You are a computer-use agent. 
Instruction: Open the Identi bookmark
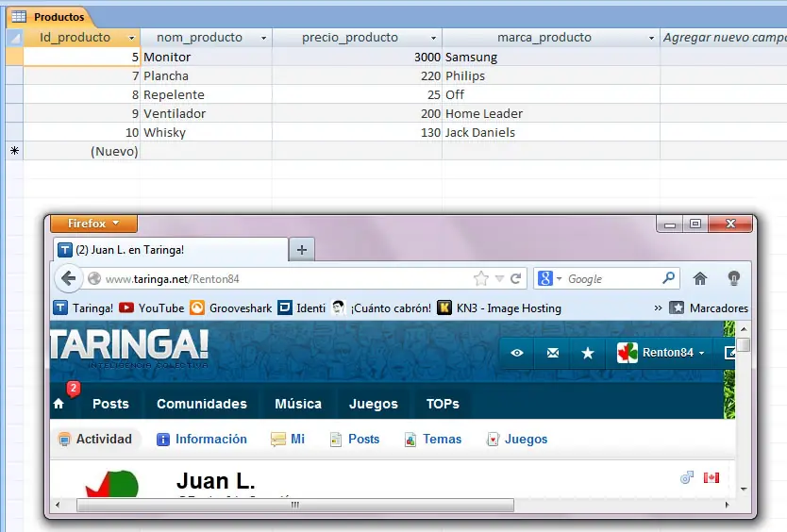pyautogui.click(x=302, y=308)
